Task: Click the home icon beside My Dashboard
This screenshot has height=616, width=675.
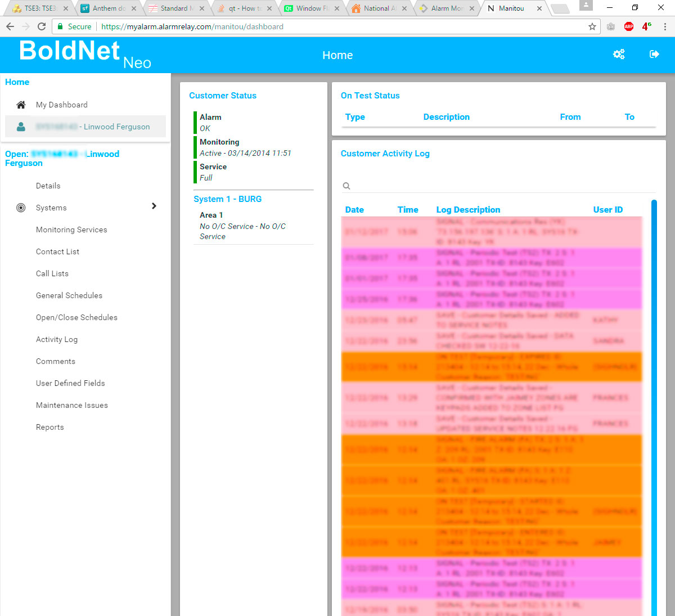Action: click(x=21, y=105)
